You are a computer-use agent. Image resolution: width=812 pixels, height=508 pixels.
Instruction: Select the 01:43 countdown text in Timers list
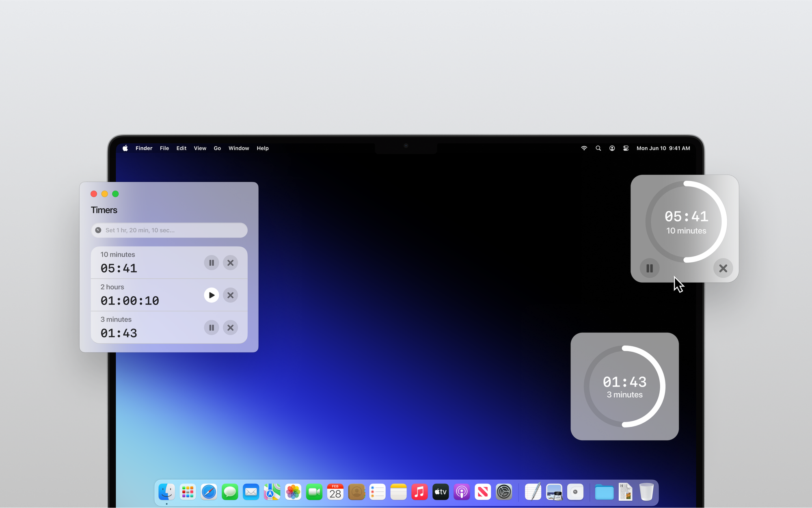pyautogui.click(x=119, y=333)
